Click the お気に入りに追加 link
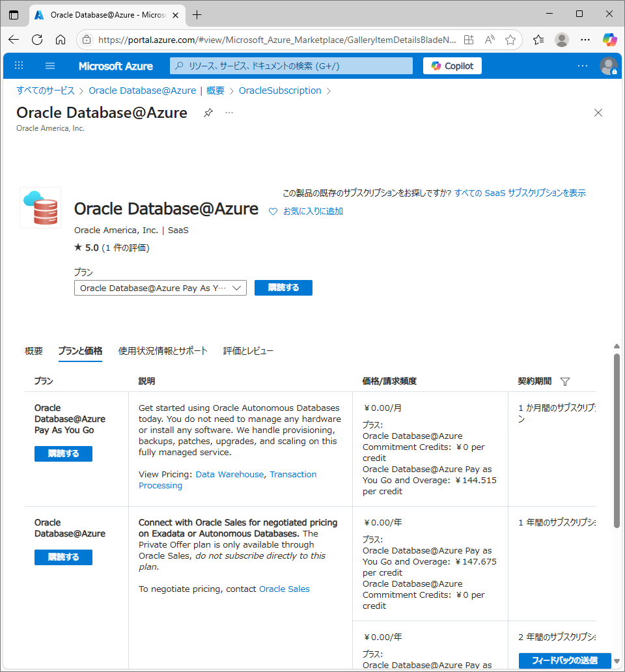 [313, 211]
